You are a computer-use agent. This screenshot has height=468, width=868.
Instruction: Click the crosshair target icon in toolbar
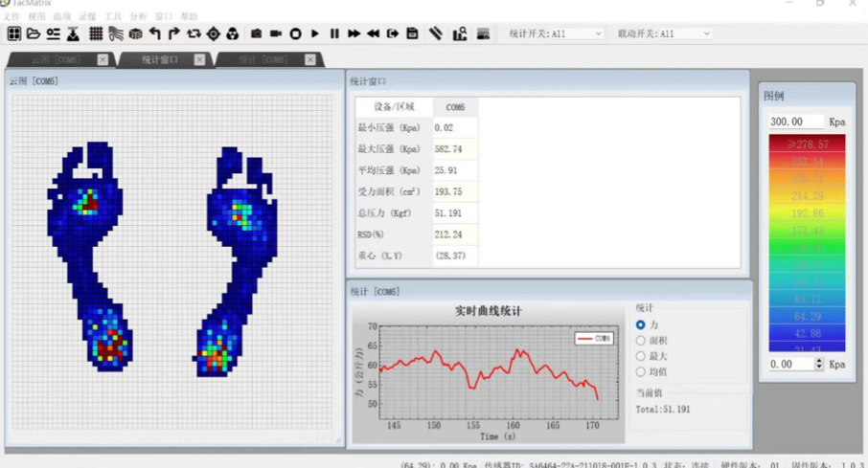[213, 33]
